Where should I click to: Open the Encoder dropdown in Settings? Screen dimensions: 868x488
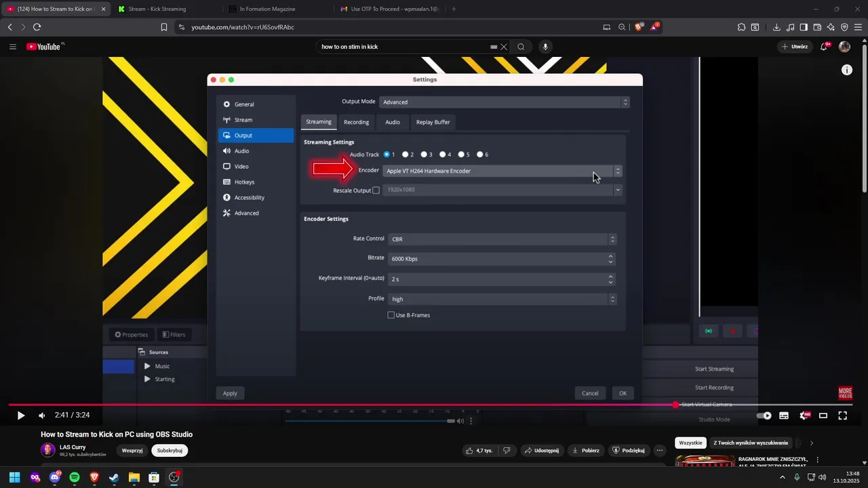(502, 171)
